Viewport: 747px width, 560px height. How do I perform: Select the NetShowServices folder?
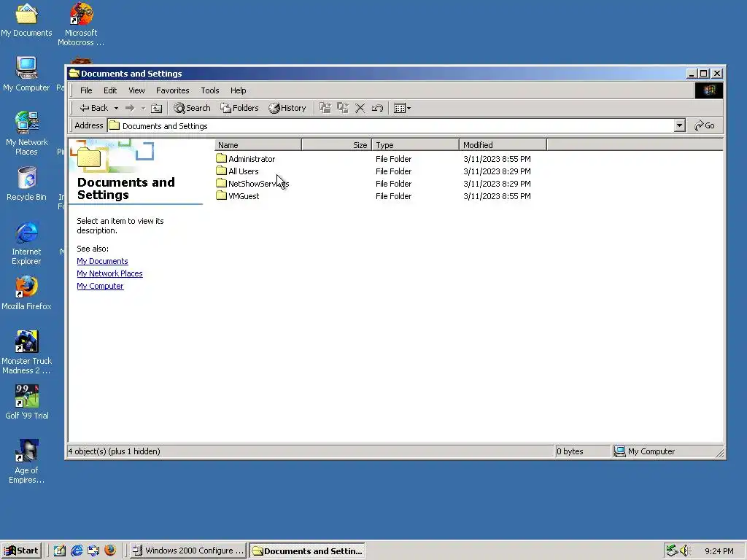tap(252, 184)
